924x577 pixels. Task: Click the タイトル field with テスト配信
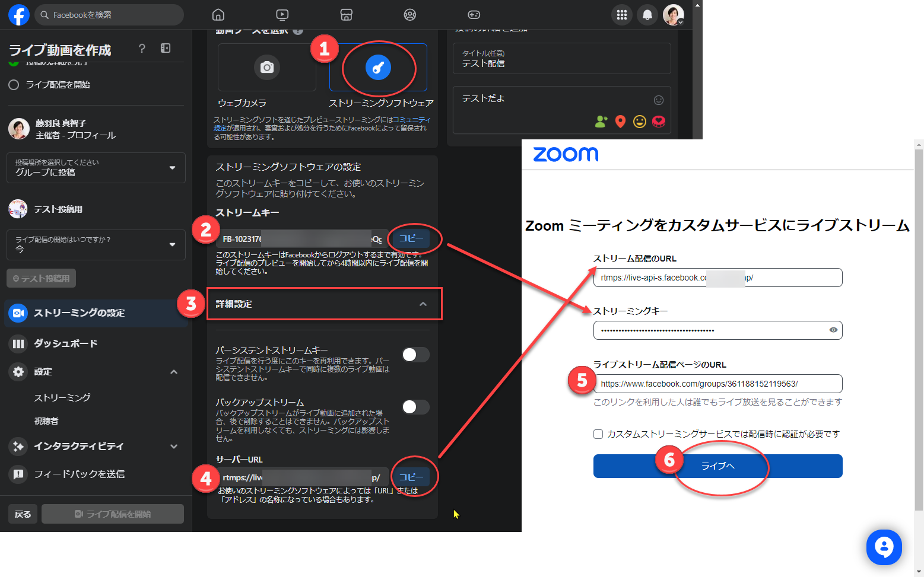click(x=562, y=58)
